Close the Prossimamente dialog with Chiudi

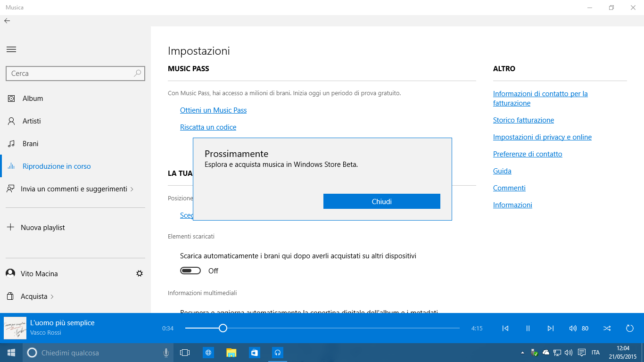click(x=382, y=201)
